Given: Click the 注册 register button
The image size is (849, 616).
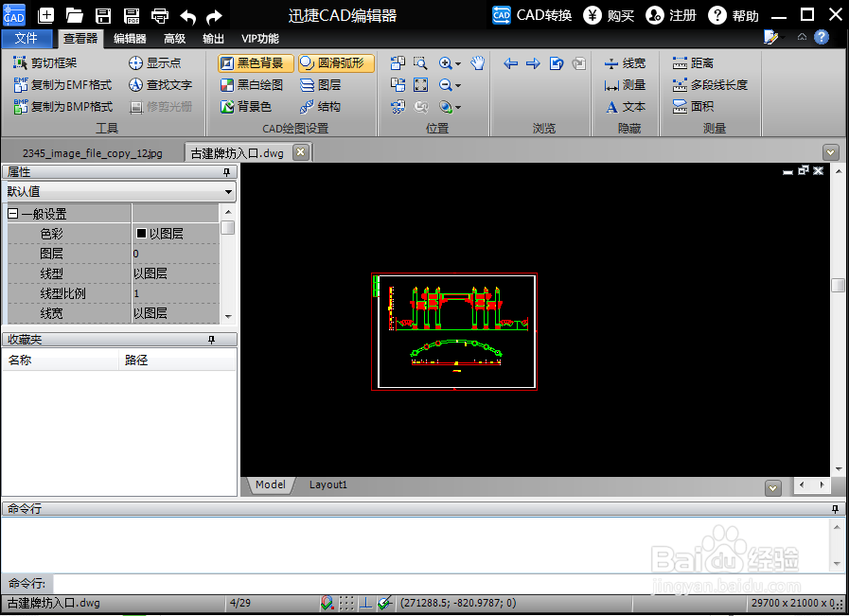Looking at the screenshot, I should (x=671, y=15).
